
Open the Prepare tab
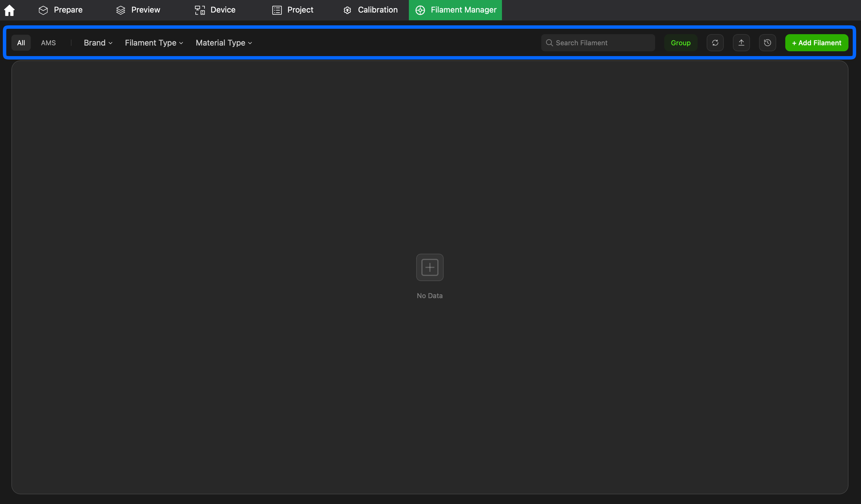60,10
